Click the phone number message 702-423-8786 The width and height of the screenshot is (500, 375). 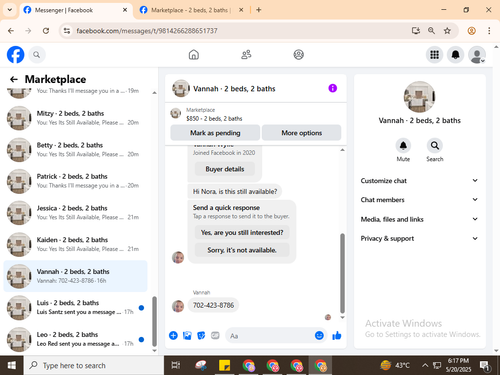(213, 305)
